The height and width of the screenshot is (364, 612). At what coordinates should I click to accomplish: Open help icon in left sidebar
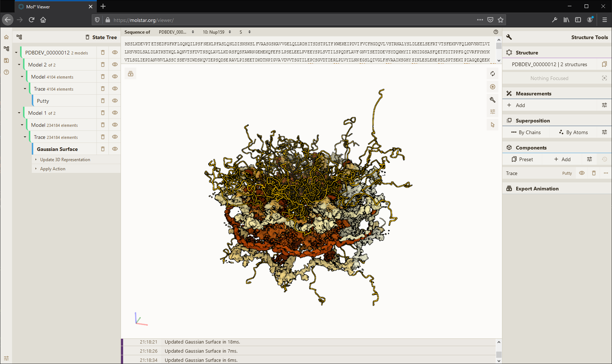(x=6, y=72)
